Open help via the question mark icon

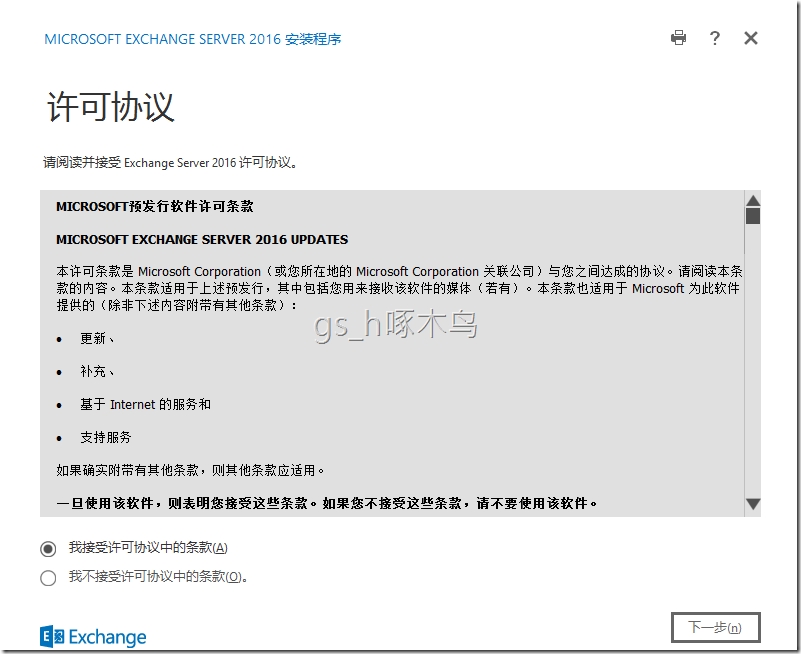tap(714, 38)
